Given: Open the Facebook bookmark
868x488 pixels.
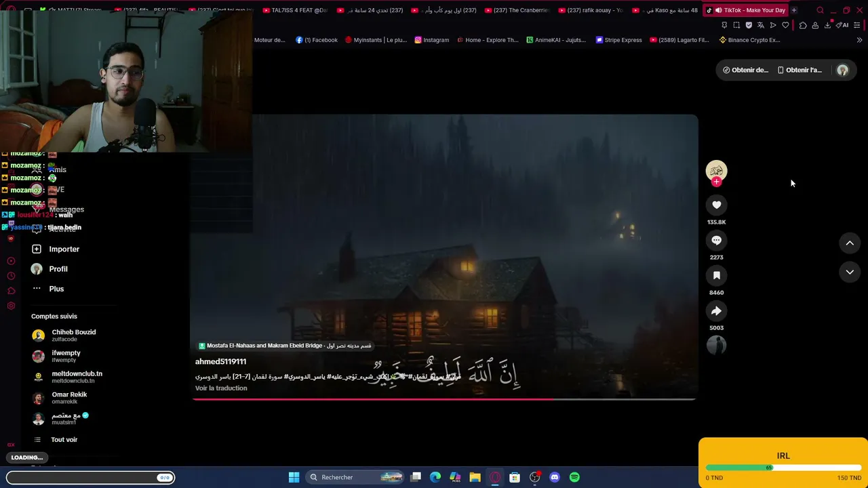Looking at the screenshot, I should coord(317,40).
